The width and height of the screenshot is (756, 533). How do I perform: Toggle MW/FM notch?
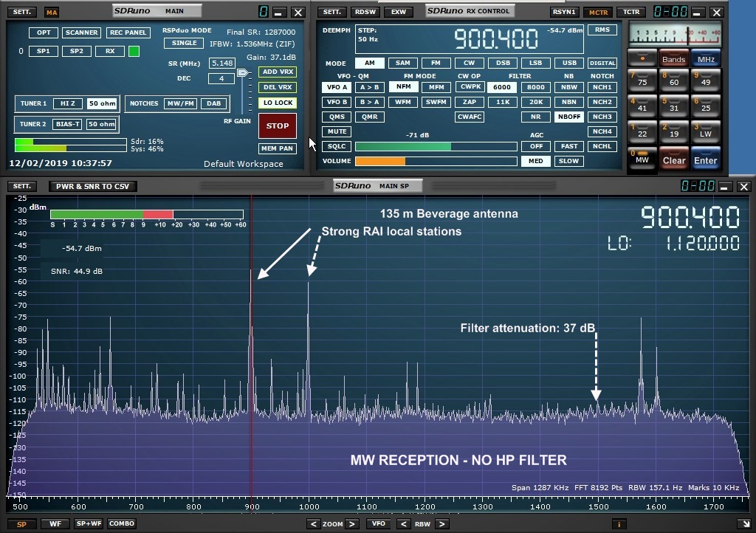[180, 103]
